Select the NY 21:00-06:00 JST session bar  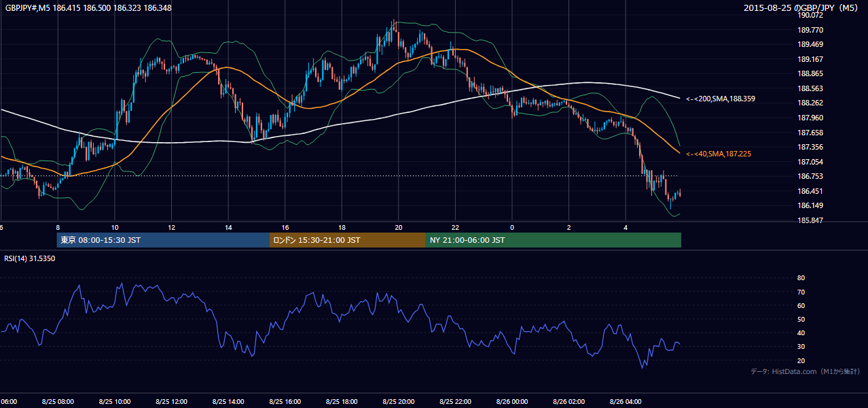[554, 240]
